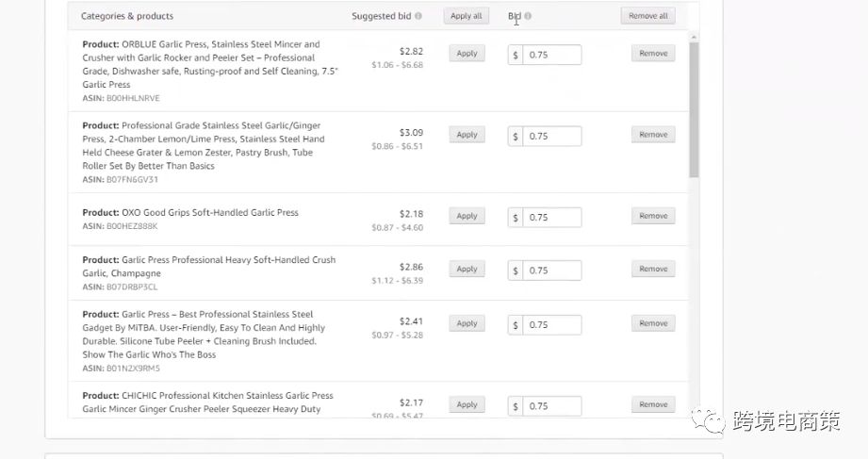Apply suggested bid for ORBLUE Garlic Press
This screenshot has width=868, height=459.
467,54
